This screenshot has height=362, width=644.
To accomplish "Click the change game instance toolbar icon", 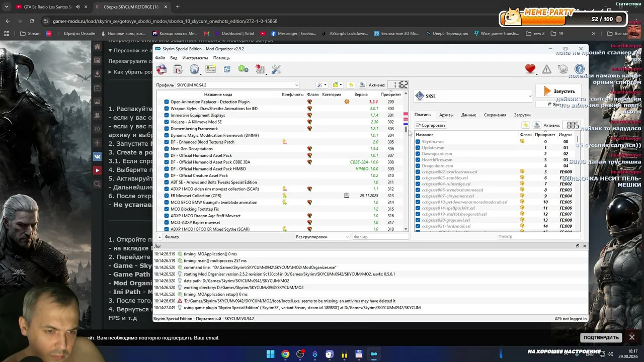I will point(162,69).
